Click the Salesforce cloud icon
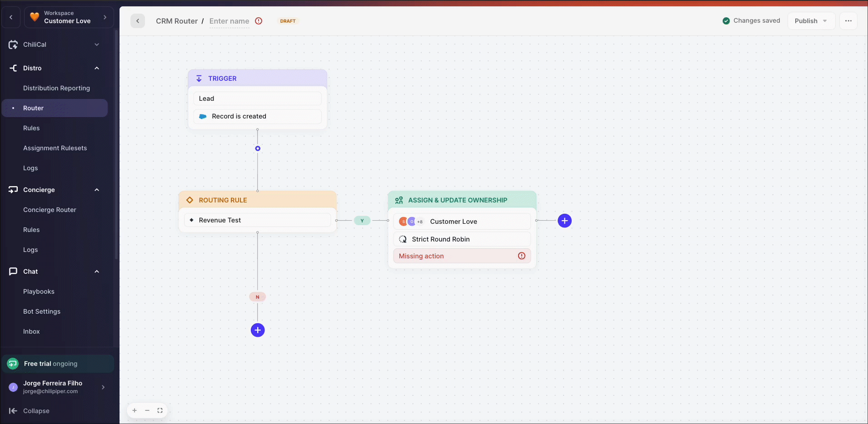 click(203, 117)
